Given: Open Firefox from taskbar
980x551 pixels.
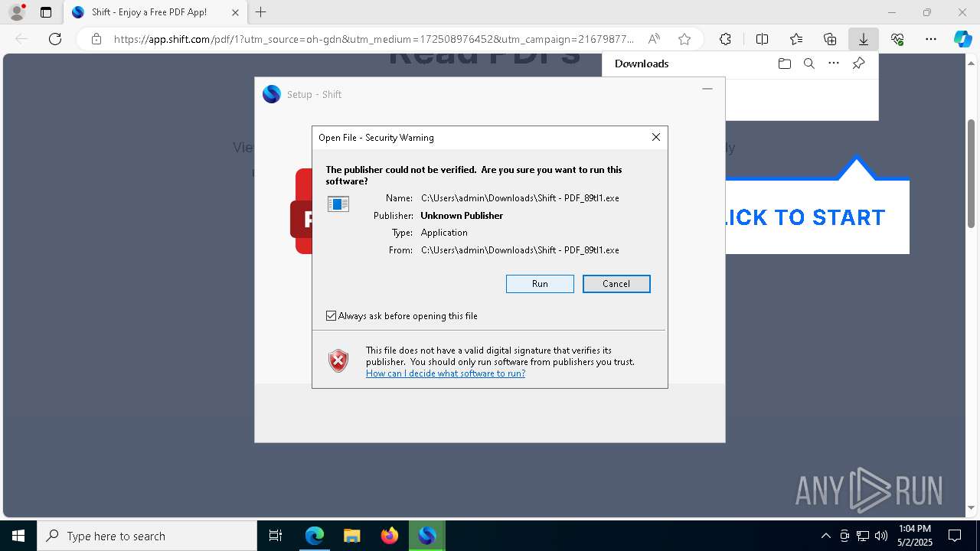Looking at the screenshot, I should pos(389,536).
